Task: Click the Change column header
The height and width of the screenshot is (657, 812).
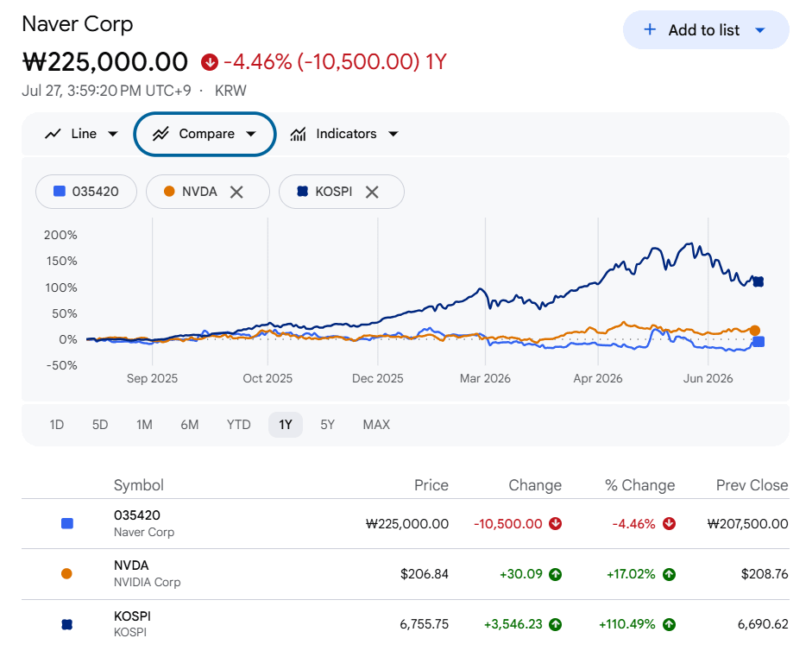Action: coord(535,485)
